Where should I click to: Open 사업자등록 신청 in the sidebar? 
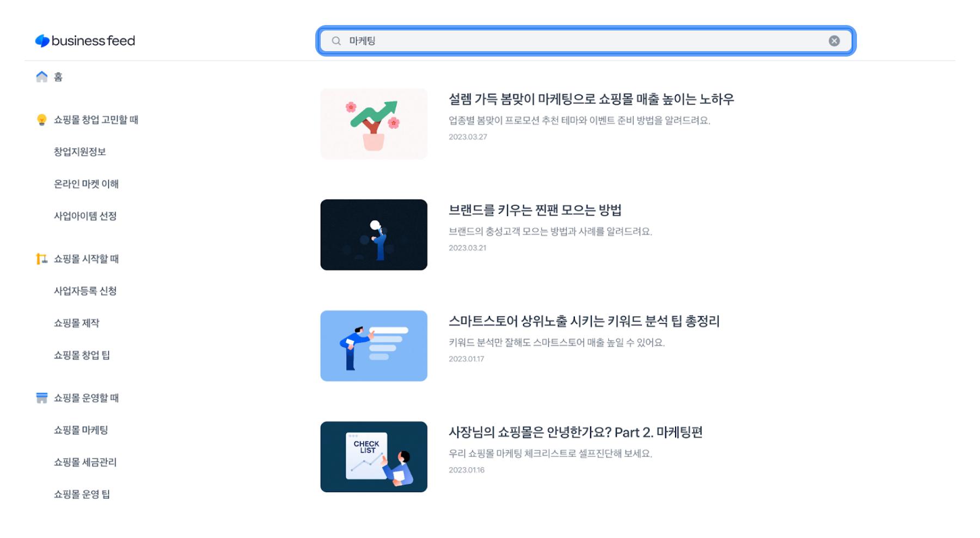[85, 291]
